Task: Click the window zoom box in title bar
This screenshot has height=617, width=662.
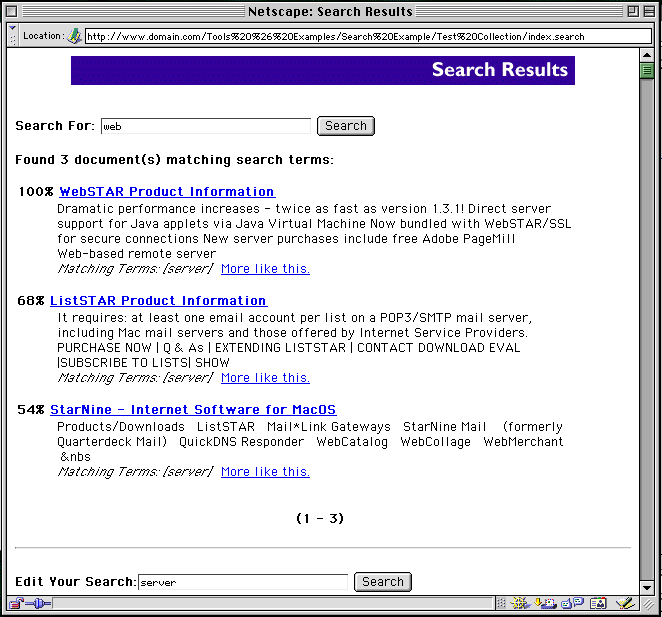Action: point(633,11)
